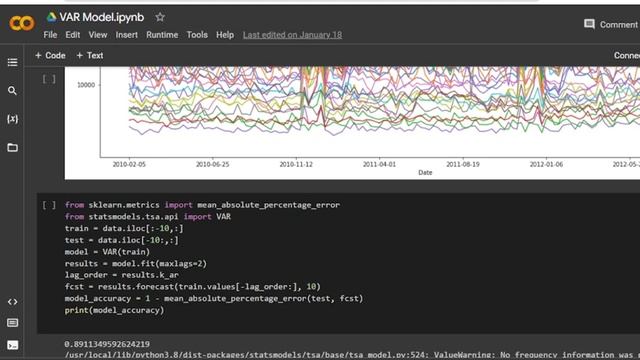Open the Edit menu
Screen dimensions: 640x360
(73, 35)
